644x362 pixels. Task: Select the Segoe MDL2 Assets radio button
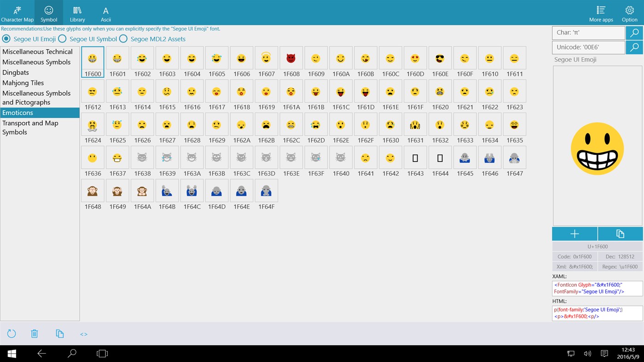(123, 39)
